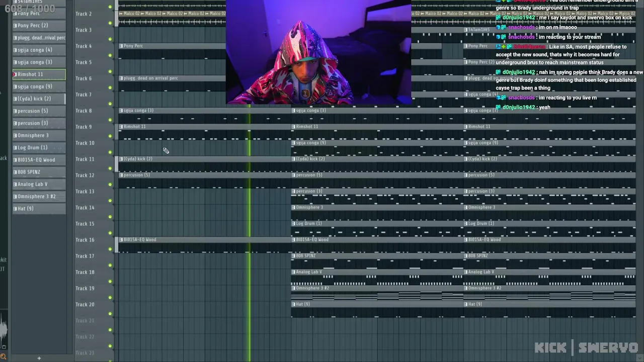Select the Track 17 header label
This screenshot has width=644, height=362.
pos(85,256)
